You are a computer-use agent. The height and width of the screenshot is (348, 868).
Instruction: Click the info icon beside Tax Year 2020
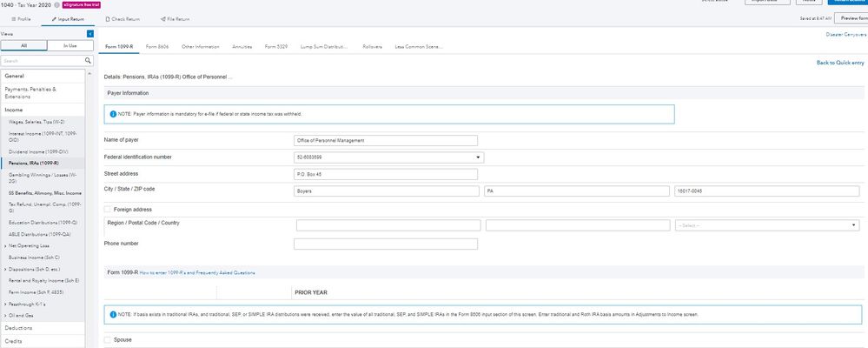pos(57,4)
